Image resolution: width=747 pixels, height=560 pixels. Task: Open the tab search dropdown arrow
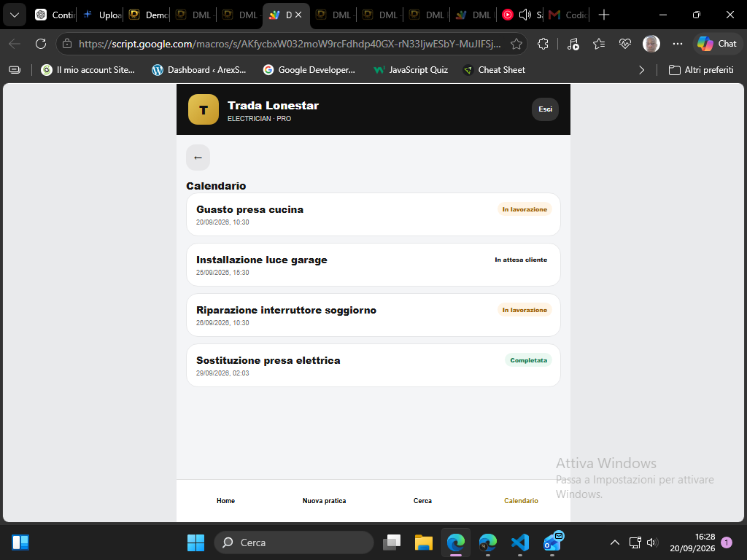[15, 15]
